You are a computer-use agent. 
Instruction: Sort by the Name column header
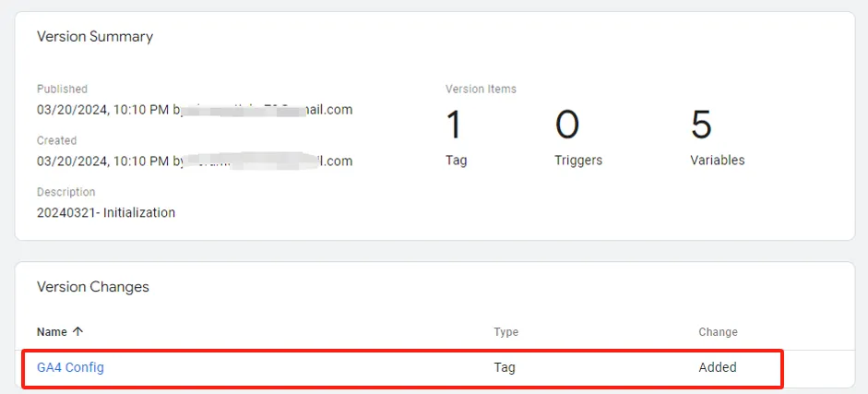[52, 332]
